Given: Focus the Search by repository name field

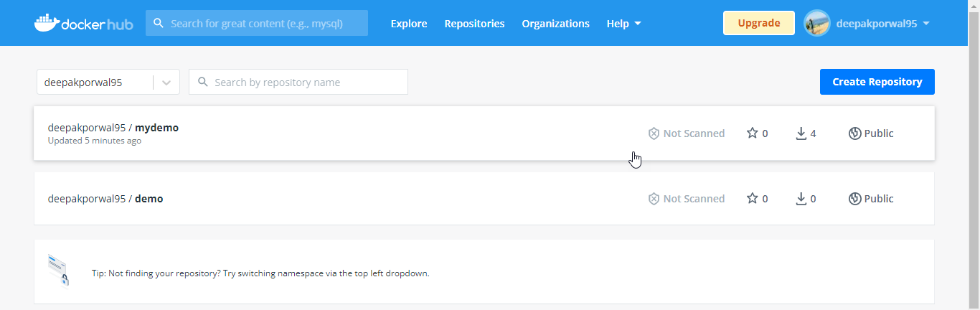Looking at the screenshot, I should tap(298, 82).
